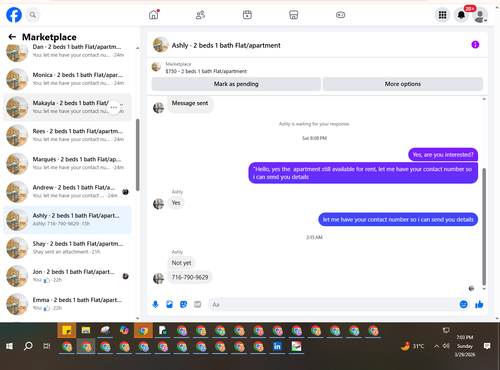Open the notifications bell icon
This screenshot has height=370, width=500.
(461, 15)
